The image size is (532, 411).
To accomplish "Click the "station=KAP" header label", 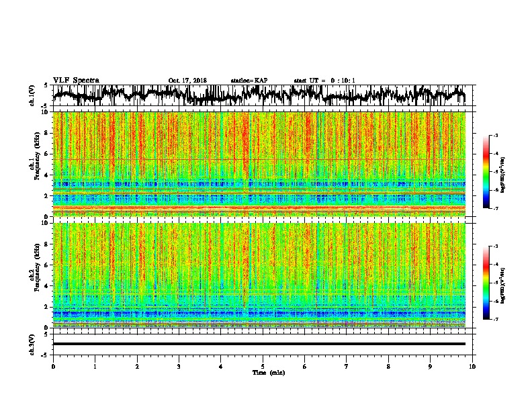I will 249,81.
